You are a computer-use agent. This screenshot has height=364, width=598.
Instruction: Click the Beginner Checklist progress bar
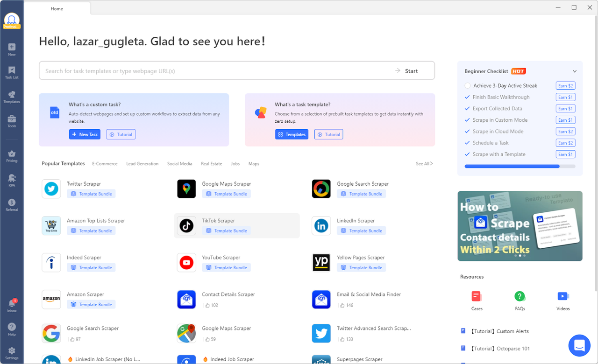[520, 166]
